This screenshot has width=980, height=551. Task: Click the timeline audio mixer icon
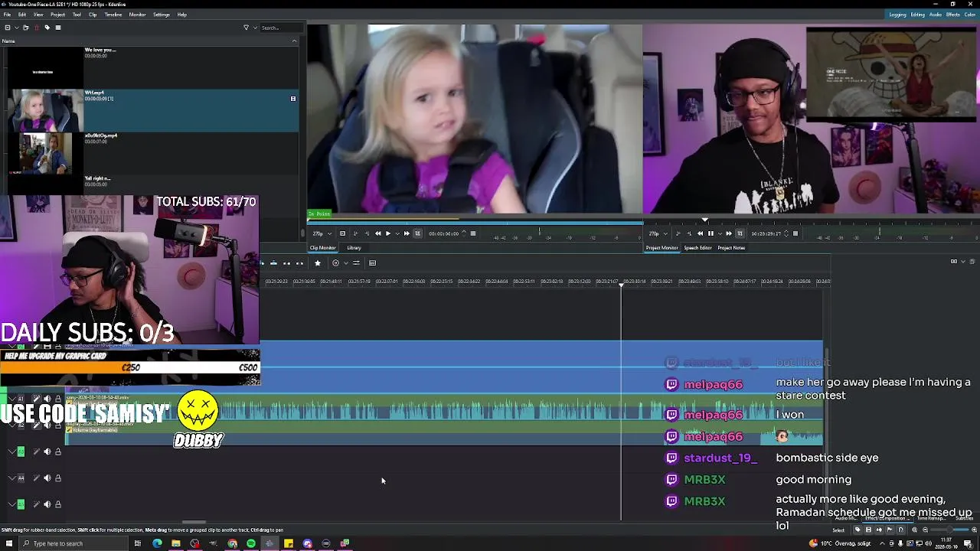(356, 263)
